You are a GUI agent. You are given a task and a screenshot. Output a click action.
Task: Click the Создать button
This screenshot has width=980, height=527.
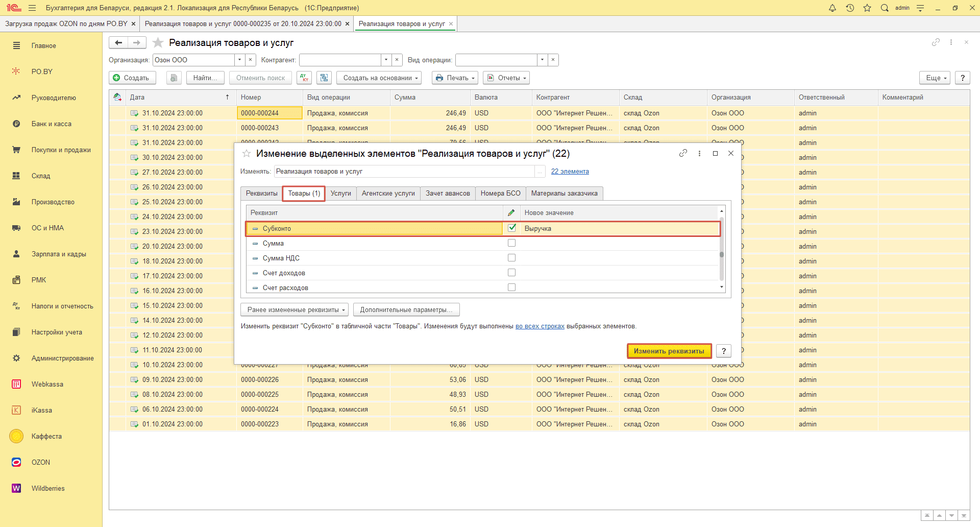pyautogui.click(x=132, y=78)
